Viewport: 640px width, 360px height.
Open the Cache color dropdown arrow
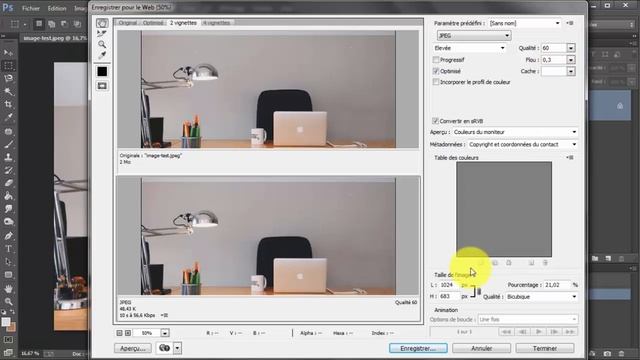click(571, 71)
